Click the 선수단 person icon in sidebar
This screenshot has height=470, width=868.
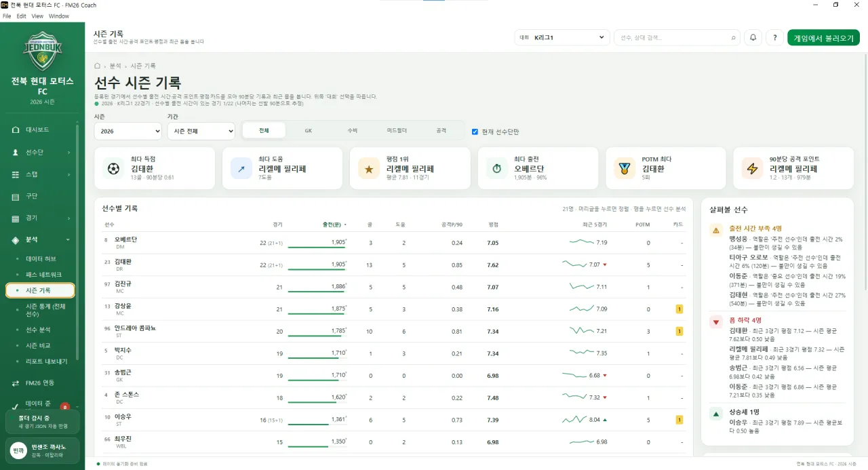point(16,153)
